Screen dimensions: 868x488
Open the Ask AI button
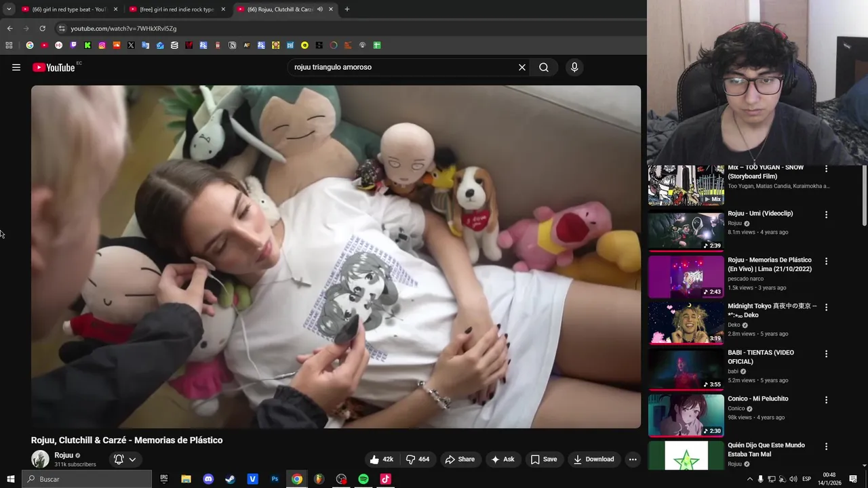click(502, 459)
